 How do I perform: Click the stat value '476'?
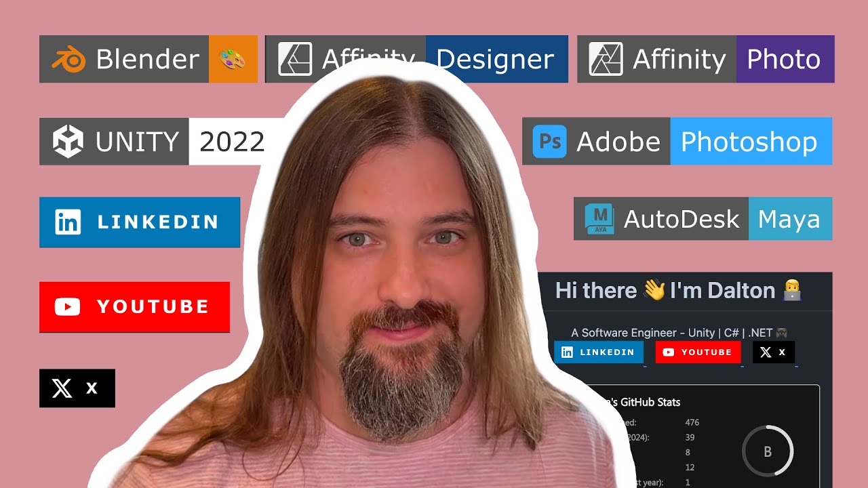click(692, 422)
